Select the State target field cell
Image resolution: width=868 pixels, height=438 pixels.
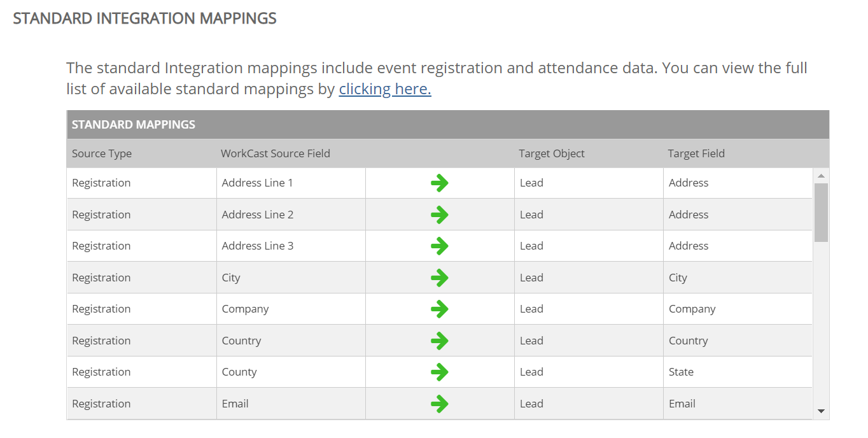tap(738, 372)
